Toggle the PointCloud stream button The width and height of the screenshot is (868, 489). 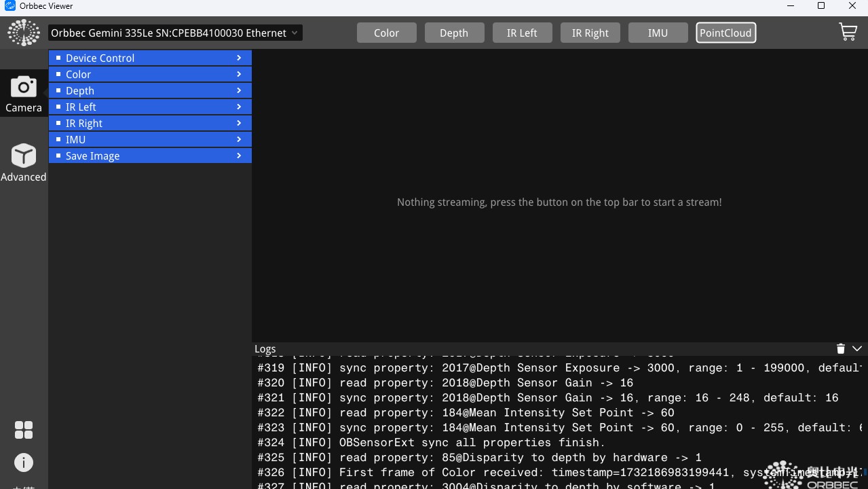(x=725, y=33)
